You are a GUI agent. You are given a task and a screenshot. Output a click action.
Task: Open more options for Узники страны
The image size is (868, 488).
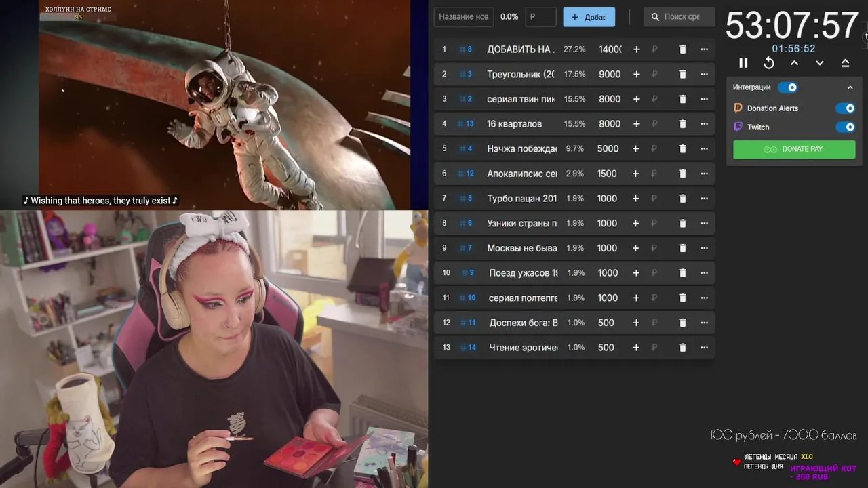coord(704,223)
